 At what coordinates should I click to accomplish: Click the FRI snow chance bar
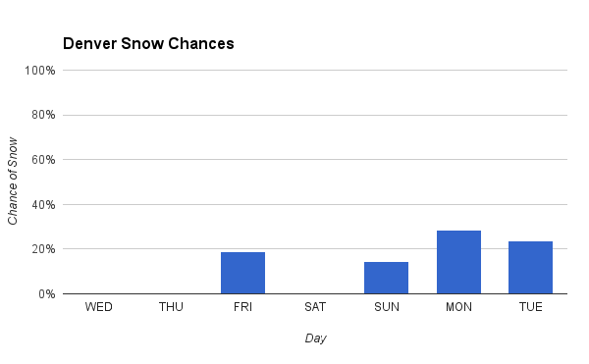(x=243, y=273)
